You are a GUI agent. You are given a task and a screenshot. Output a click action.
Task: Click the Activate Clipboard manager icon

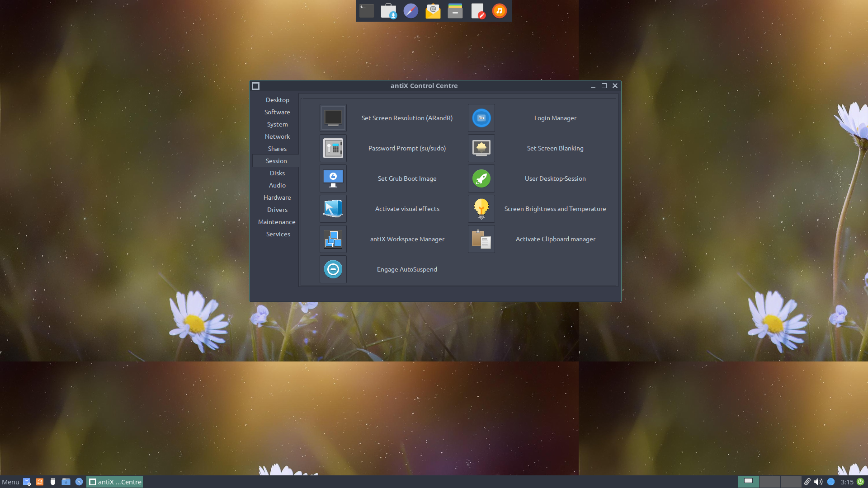pos(481,239)
